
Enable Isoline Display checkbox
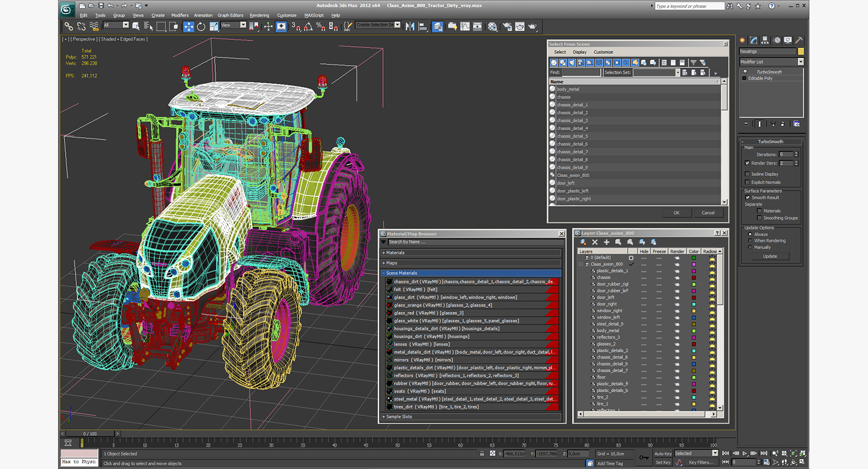747,174
